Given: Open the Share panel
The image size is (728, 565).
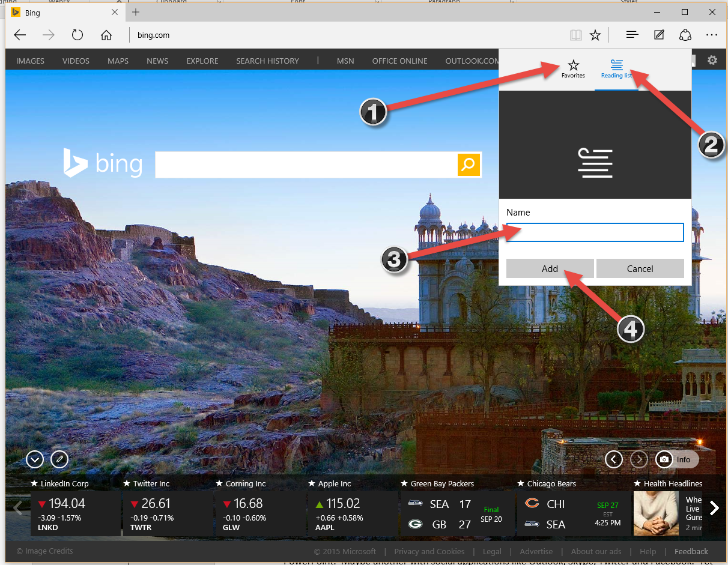Looking at the screenshot, I should [x=685, y=35].
